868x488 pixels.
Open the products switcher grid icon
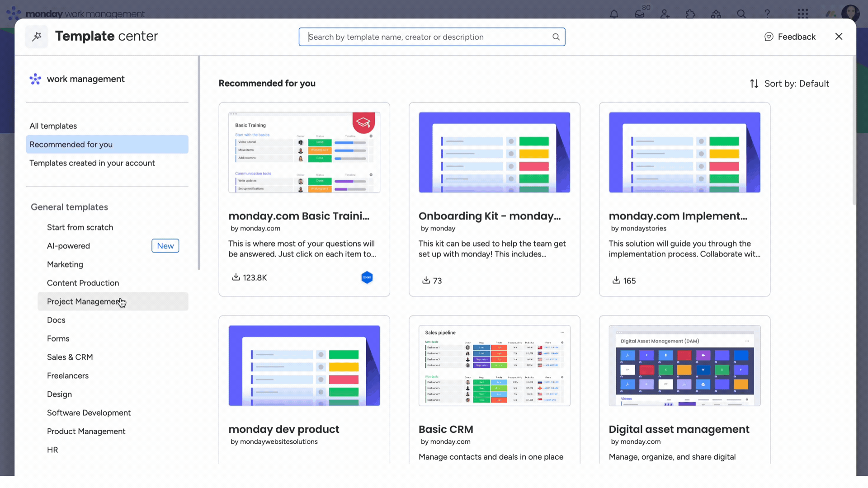coord(803,14)
